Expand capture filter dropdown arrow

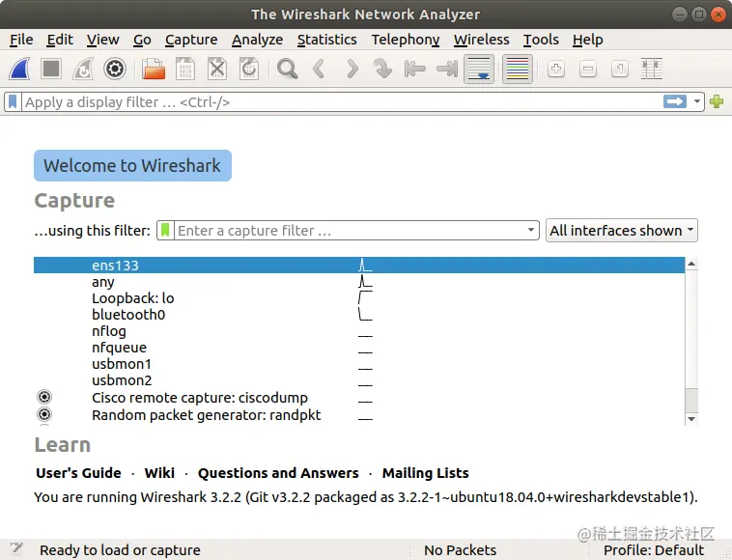[531, 230]
